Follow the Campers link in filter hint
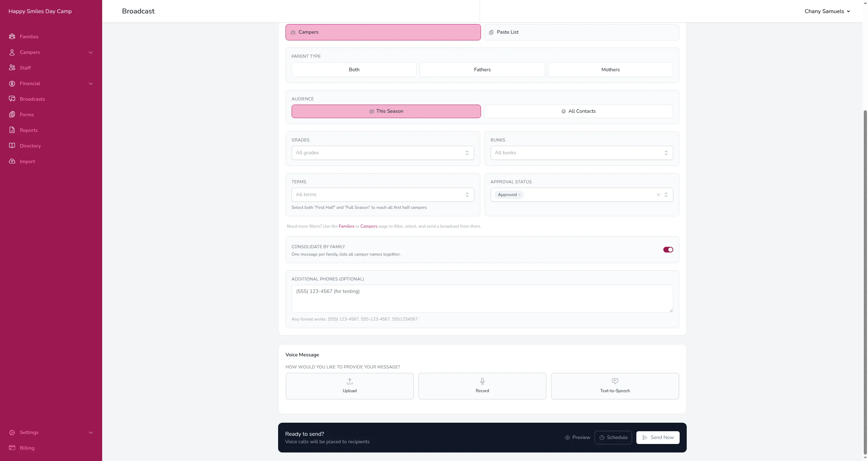The image size is (868, 461). (369, 226)
